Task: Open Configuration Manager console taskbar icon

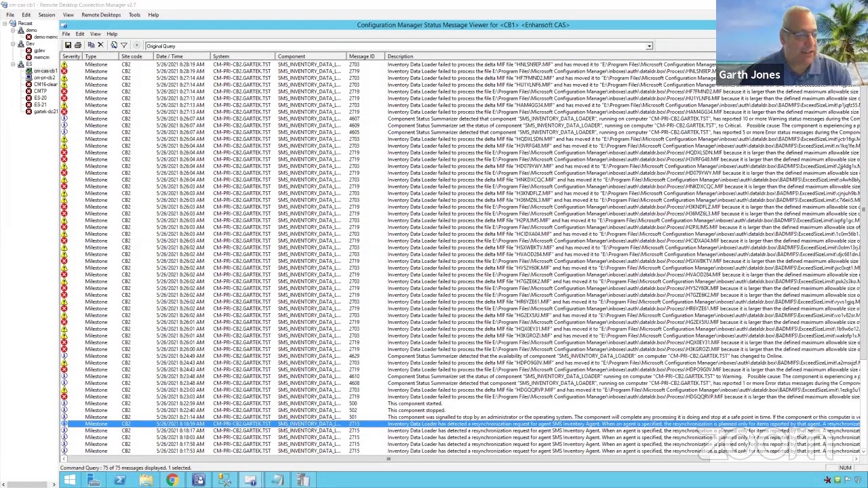Action: [x=198, y=480]
